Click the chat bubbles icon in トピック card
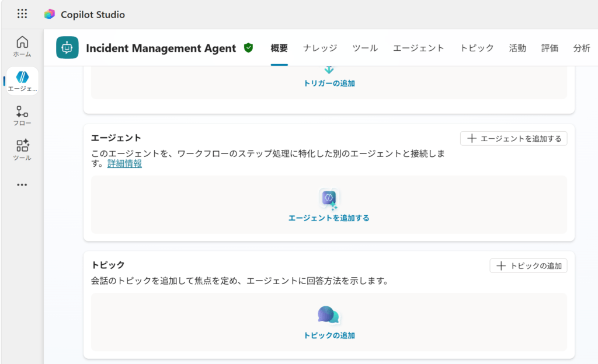598x364 pixels. (x=329, y=315)
